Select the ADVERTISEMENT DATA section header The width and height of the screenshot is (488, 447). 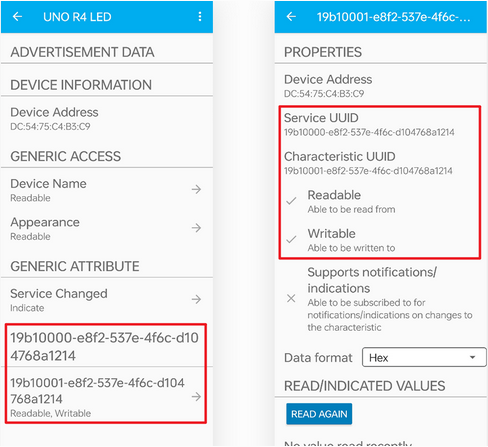click(x=82, y=52)
